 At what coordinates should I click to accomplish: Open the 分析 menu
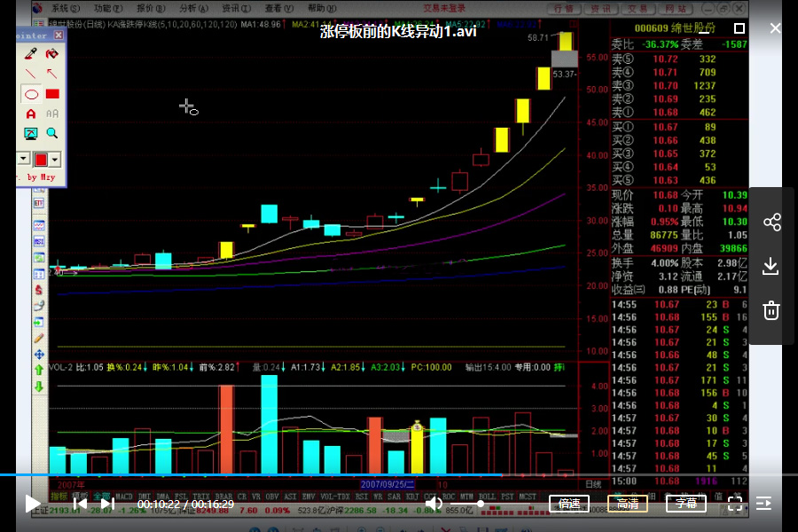(x=193, y=8)
